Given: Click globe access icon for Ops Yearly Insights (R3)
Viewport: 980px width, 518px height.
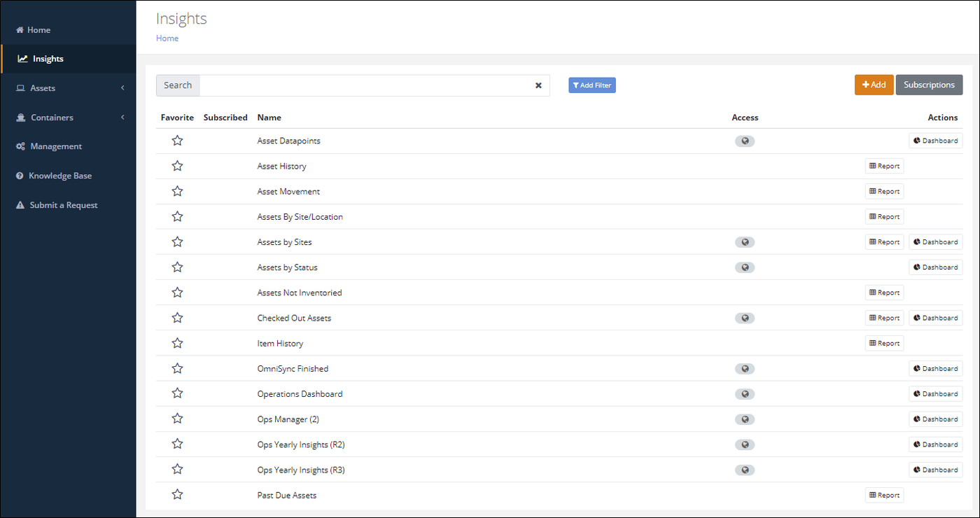Looking at the screenshot, I should pos(745,470).
